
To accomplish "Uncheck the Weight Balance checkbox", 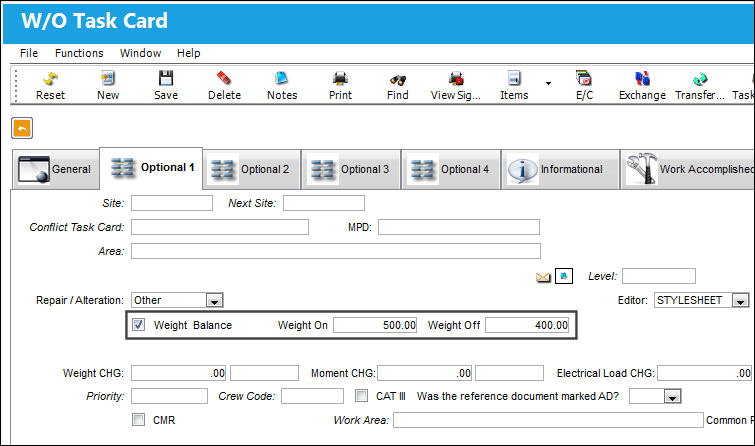I will point(139,325).
